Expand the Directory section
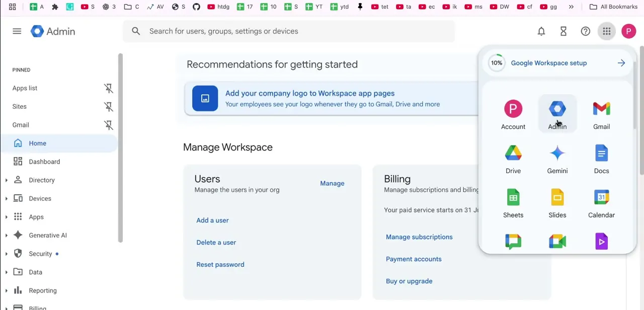The width and height of the screenshot is (644, 310). [7, 180]
